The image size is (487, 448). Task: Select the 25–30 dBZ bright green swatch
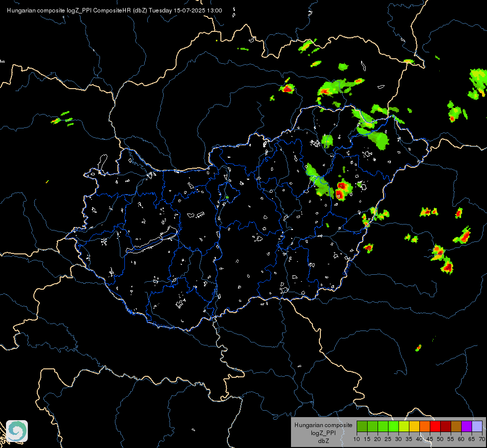(393, 426)
